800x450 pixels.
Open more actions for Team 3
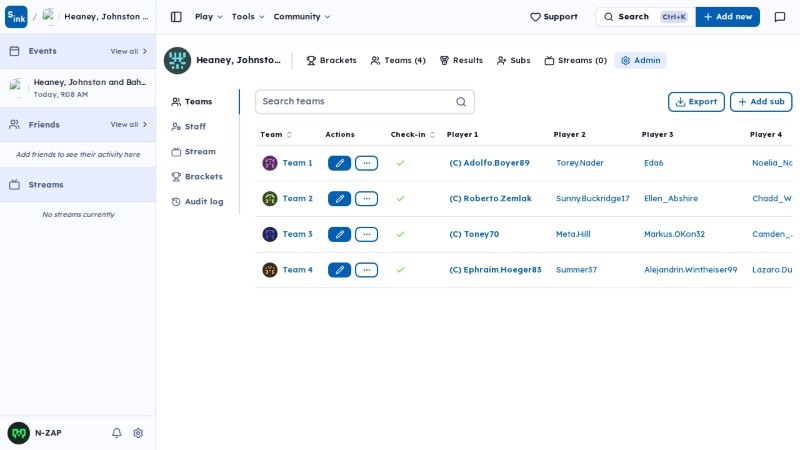[x=366, y=234]
